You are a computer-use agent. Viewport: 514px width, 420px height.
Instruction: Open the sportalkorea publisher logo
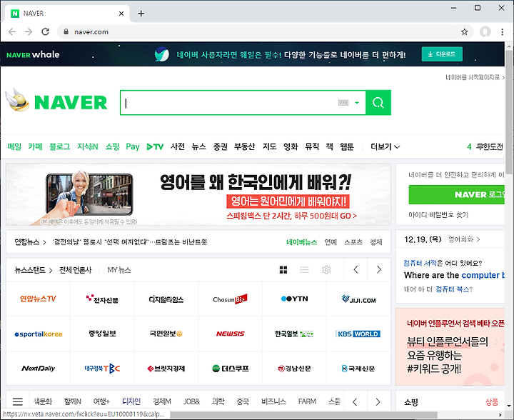(x=39, y=334)
